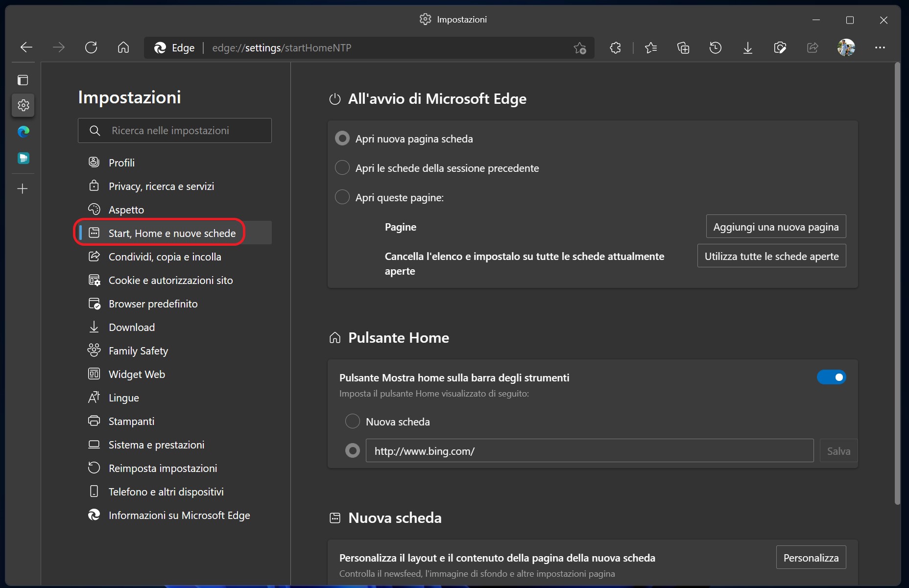Click the Personalizza button

(811, 558)
